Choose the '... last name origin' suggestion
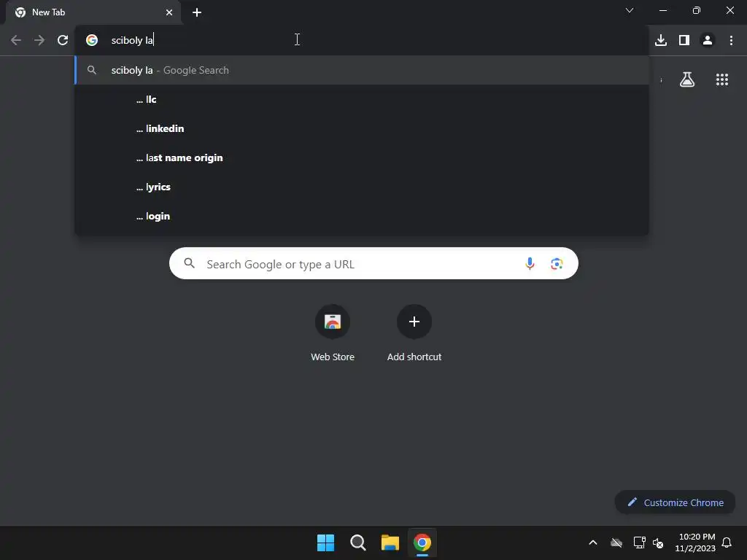Image resolution: width=747 pixels, height=560 pixels. (x=362, y=157)
